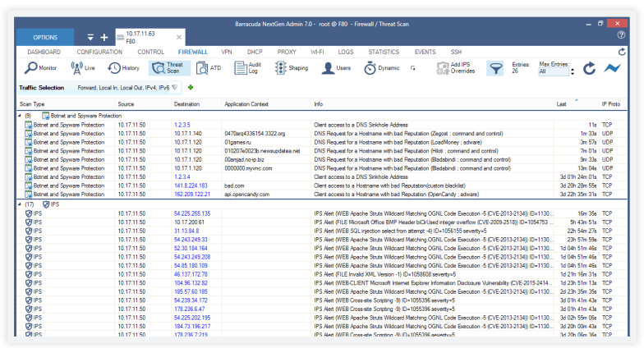Add a new tab with plus icon
644x348 pixels.
[x=104, y=38]
